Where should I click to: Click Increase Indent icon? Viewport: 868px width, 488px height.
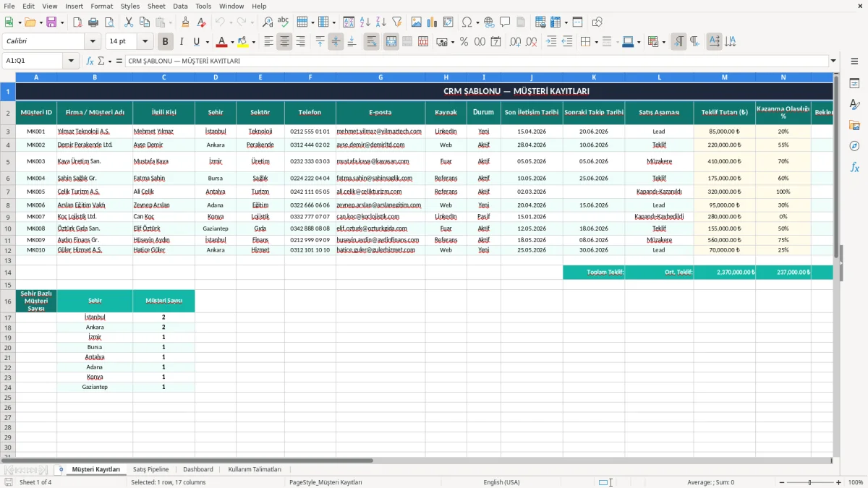point(551,42)
